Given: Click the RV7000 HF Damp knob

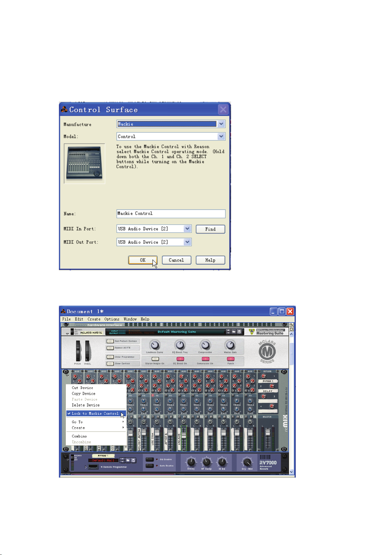Looking at the screenshot, I should pos(206,462).
